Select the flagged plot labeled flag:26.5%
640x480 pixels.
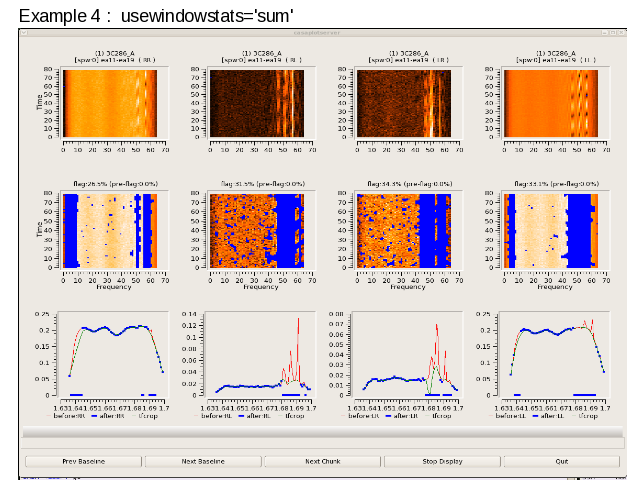pyautogui.click(x=110, y=231)
